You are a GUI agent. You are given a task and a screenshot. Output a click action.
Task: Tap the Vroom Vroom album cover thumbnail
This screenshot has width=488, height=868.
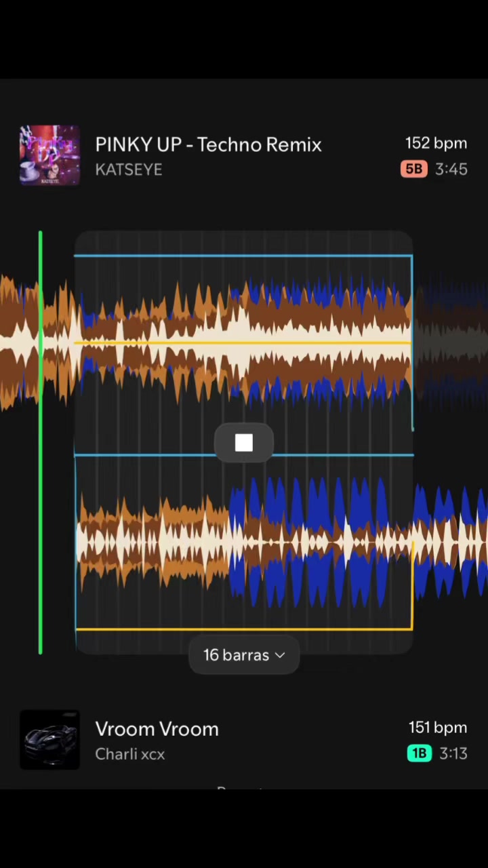[x=49, y=740]
